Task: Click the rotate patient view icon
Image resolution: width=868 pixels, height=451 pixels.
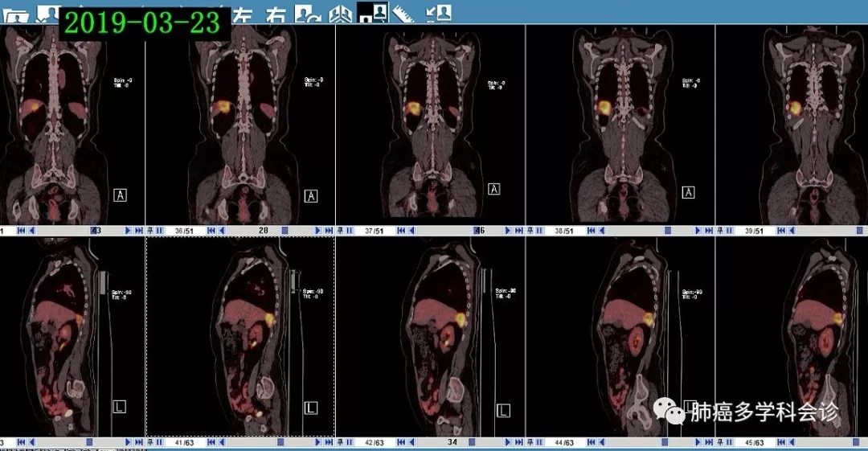Action: (305, 12)
